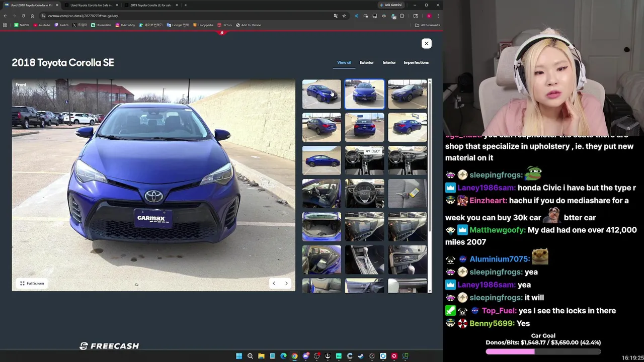Select the gear shifter thumbnail
Image resolution: width=644 pixels, height=362 pixels.
click(x=364, y=260)
